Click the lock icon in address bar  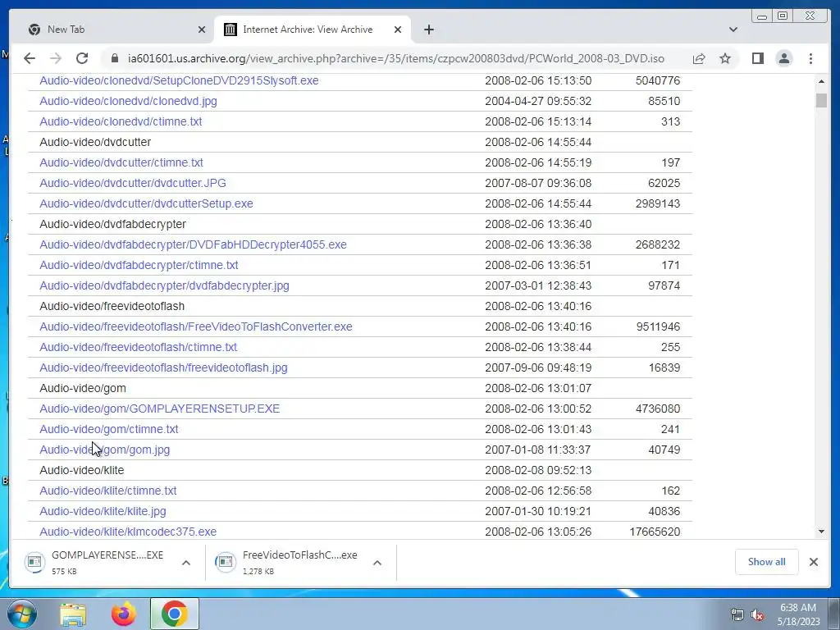point(115,58)
